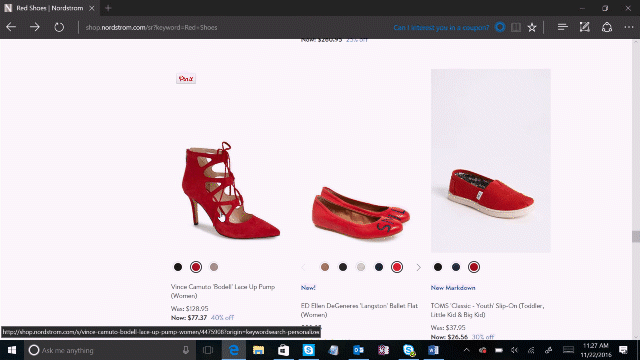
Task: Open the taskbar clock and date
Action: pos(596,350)
